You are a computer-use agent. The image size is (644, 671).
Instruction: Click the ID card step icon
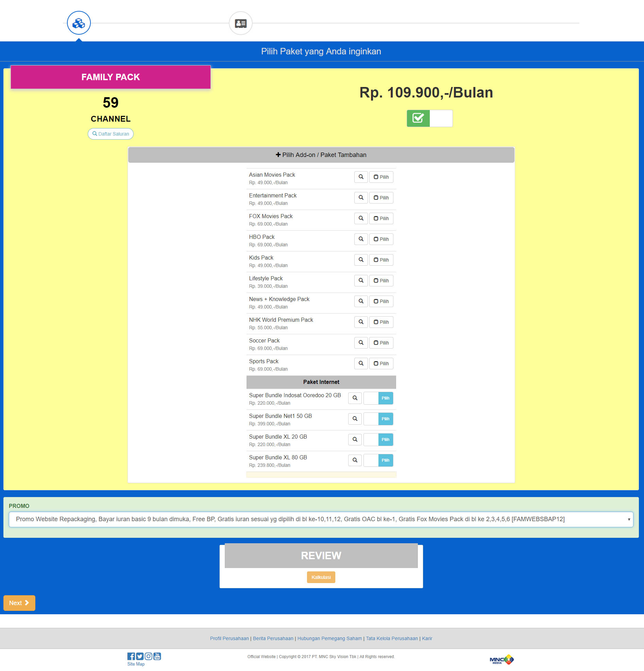click(x=240, y=23)
